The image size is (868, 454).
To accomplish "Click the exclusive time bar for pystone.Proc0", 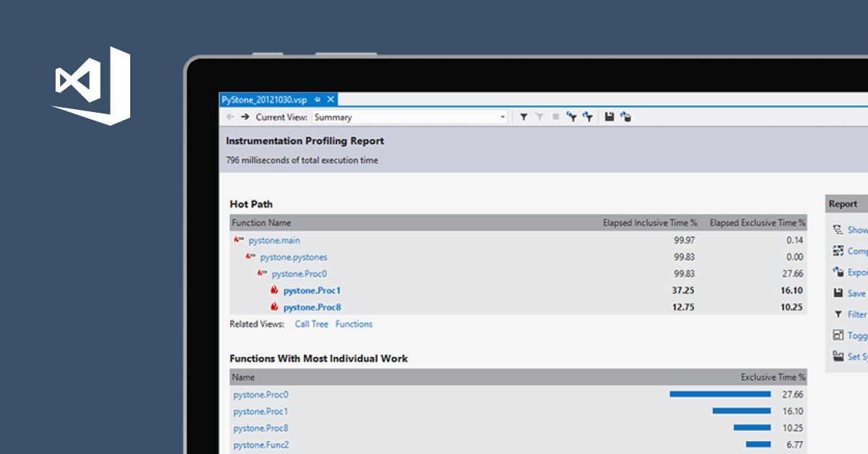I will tap(720, 394).
